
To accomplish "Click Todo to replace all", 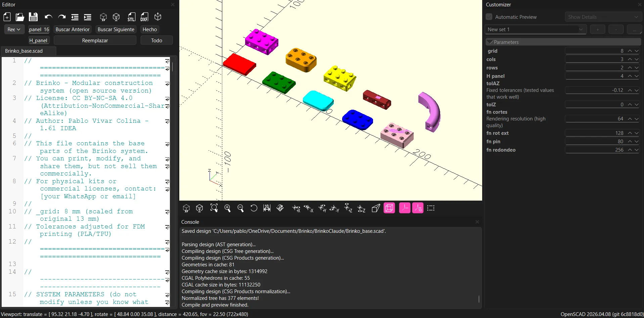I will [x=156, y=41].
